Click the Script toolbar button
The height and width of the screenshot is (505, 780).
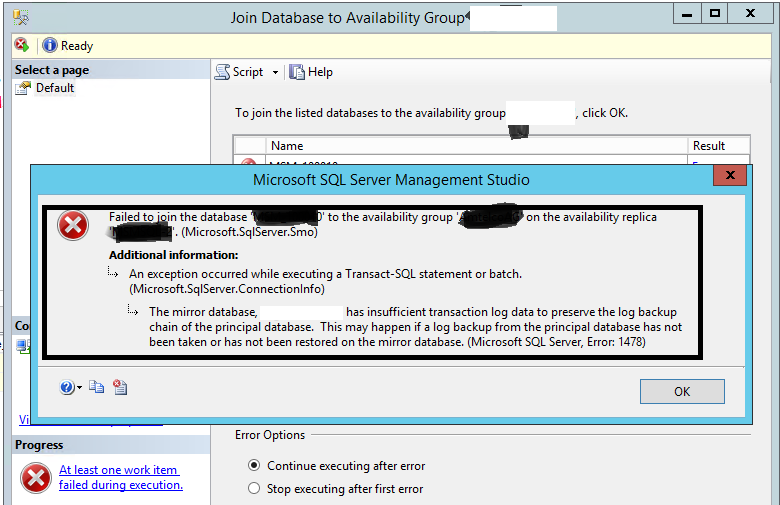pos(239,72)
